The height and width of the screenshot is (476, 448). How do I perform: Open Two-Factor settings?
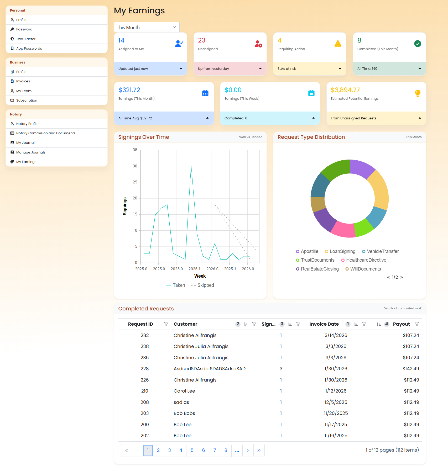point(56,39)
